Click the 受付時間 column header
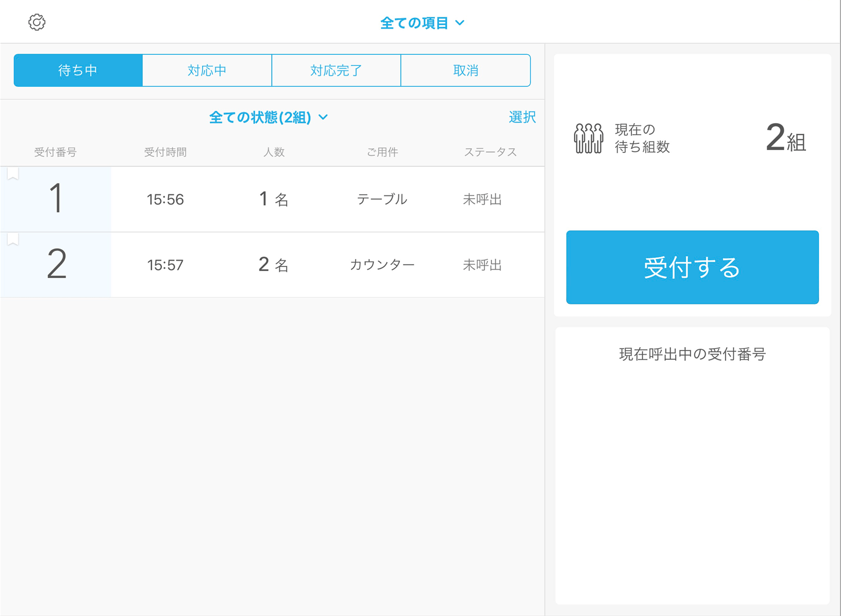The image size is (841, 616). pos(165,152)
